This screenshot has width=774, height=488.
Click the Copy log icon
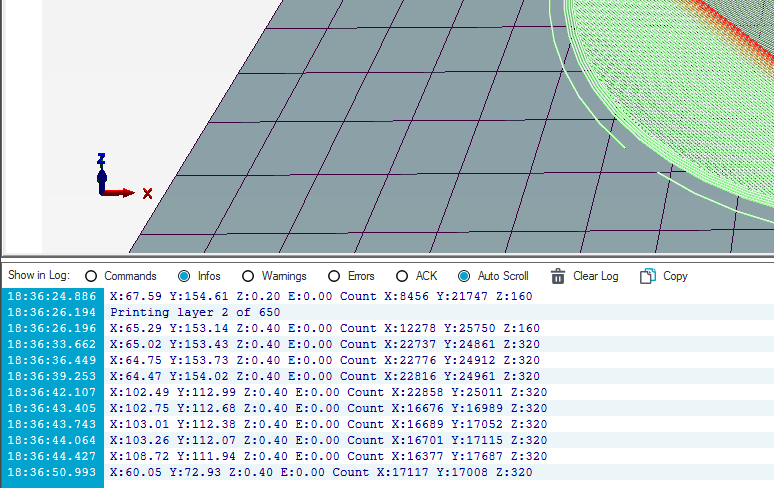(648, 276)
